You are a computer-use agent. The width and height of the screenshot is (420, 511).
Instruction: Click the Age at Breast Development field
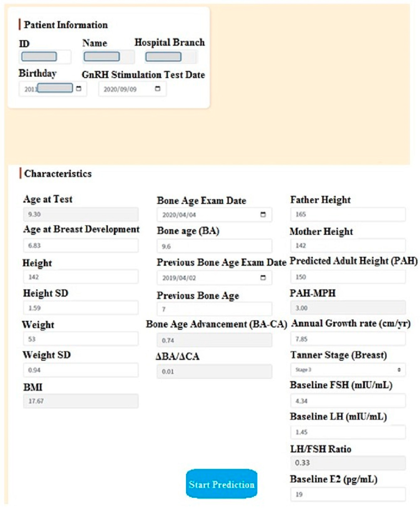81,246
